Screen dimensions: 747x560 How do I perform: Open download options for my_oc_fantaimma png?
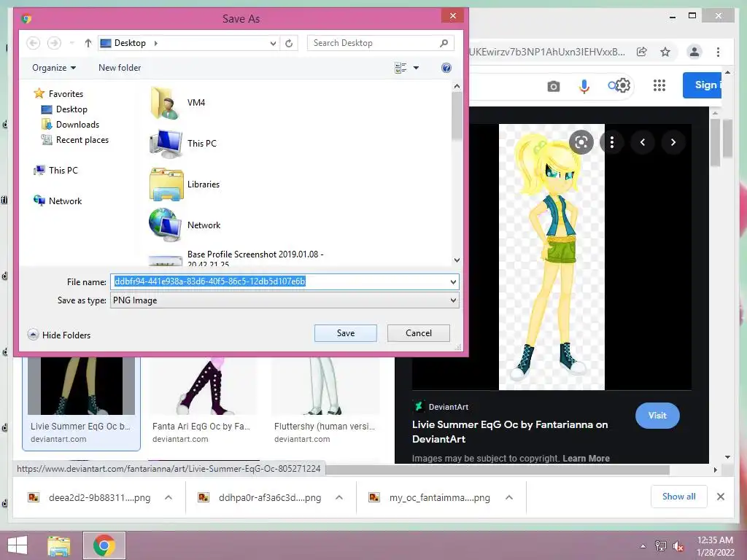509,497
